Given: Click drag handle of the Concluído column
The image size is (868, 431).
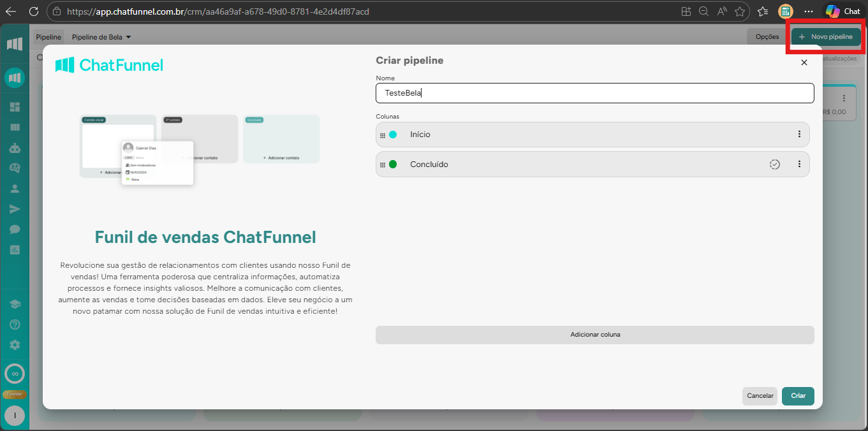Looking at the screenshot, I should click(383, 164).
